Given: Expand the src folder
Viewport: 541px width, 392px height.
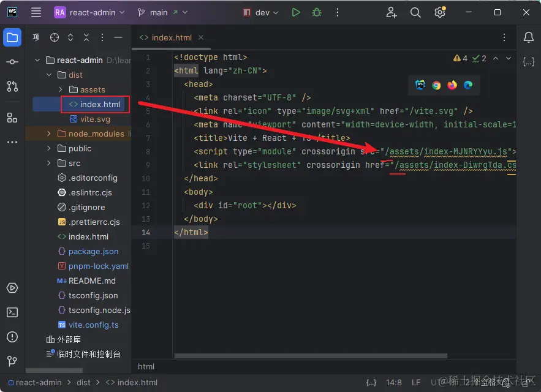Looking at the screenshot, I should click(49, 163).
